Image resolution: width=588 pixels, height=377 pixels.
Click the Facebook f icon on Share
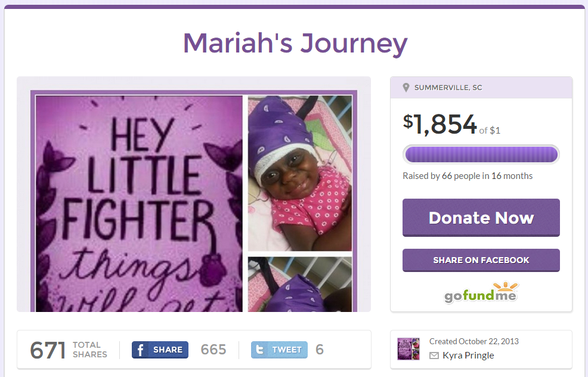click(x=140, y=350)
